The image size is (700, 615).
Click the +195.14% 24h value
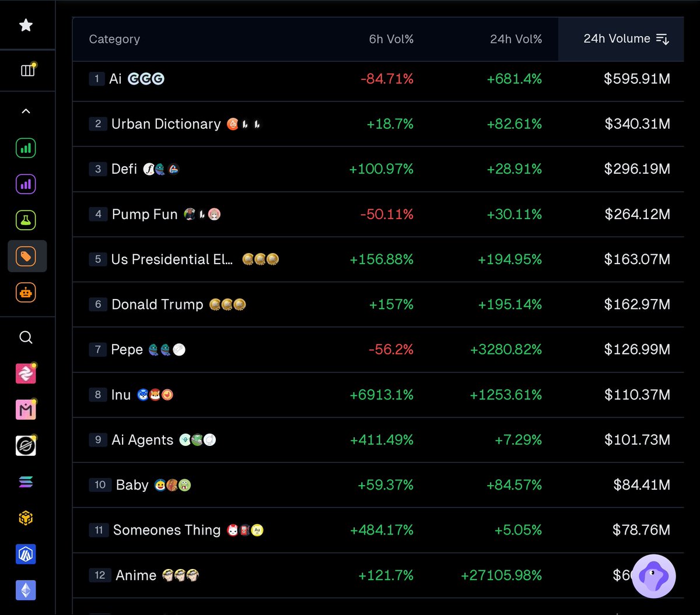coord(510,304)
